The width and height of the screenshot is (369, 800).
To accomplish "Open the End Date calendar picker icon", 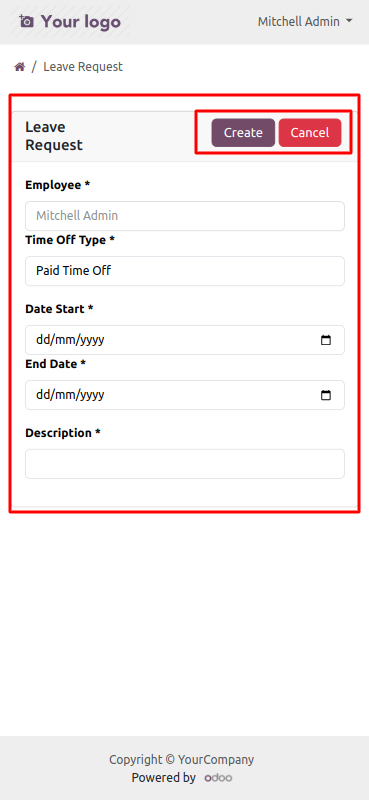I will [326, 395].
